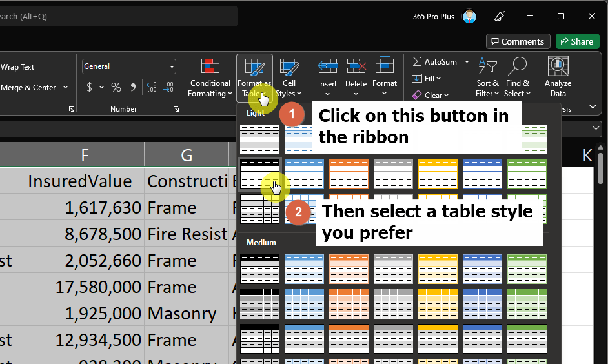Viewport: 608px width, 364px height.
Task: Select the first Medium blue table style
Action: click(x=305, y=269)
